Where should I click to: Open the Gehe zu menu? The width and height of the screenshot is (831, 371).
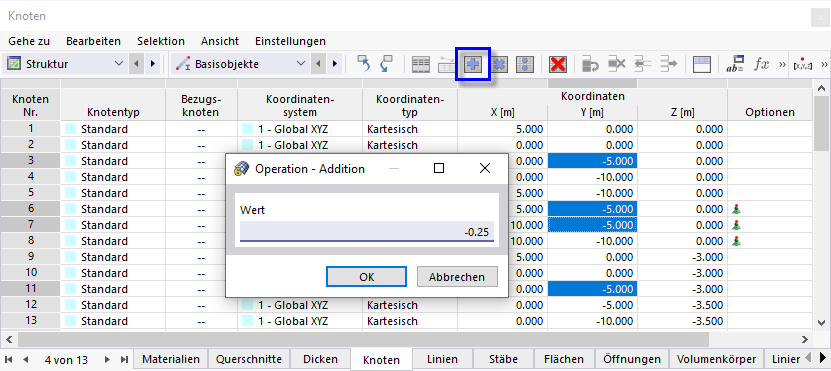click(x=29, y=41)
